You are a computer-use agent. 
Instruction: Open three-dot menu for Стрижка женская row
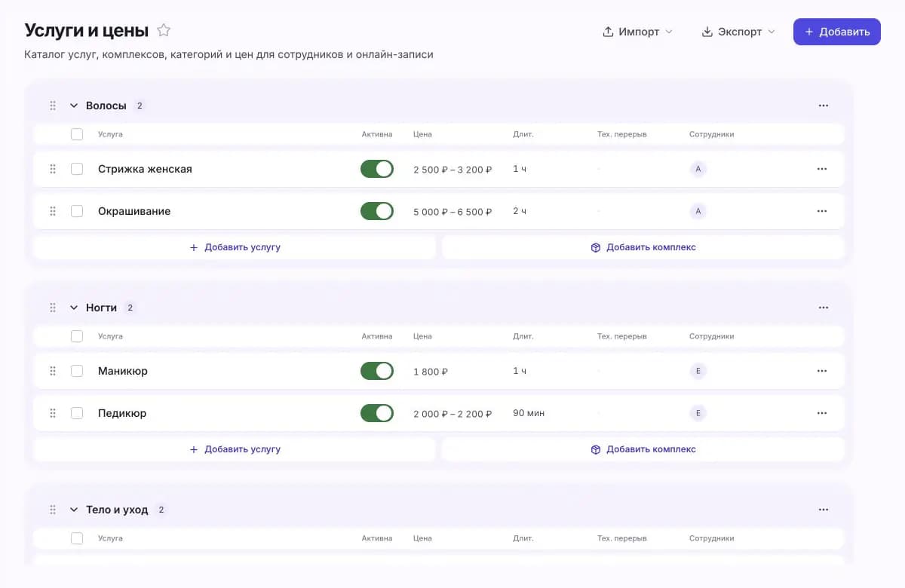click(x=822, y=169)
